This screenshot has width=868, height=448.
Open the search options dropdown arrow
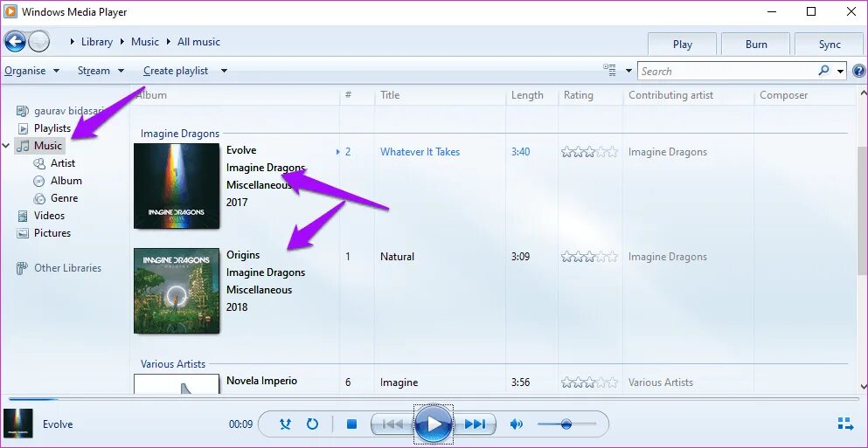(x=840, y=72)
